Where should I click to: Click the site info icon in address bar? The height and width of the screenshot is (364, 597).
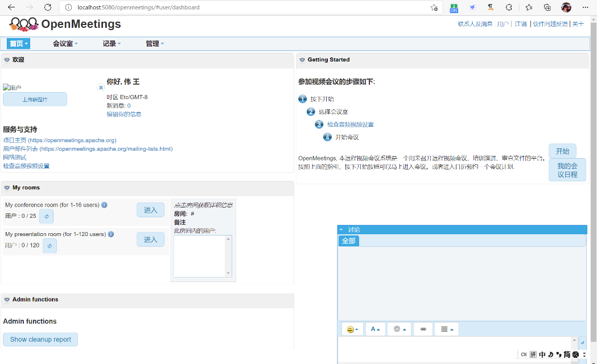coord(68,7)
